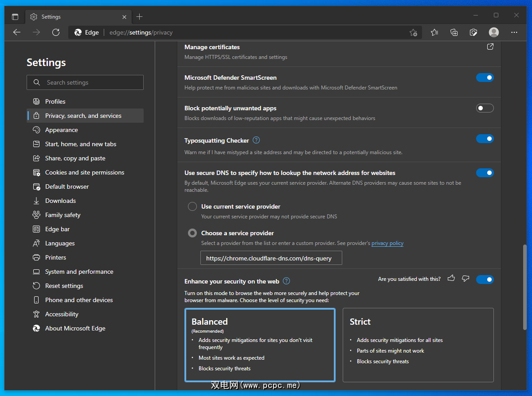Click the Search settings field
Screen dimensions: 532x396
85,82
